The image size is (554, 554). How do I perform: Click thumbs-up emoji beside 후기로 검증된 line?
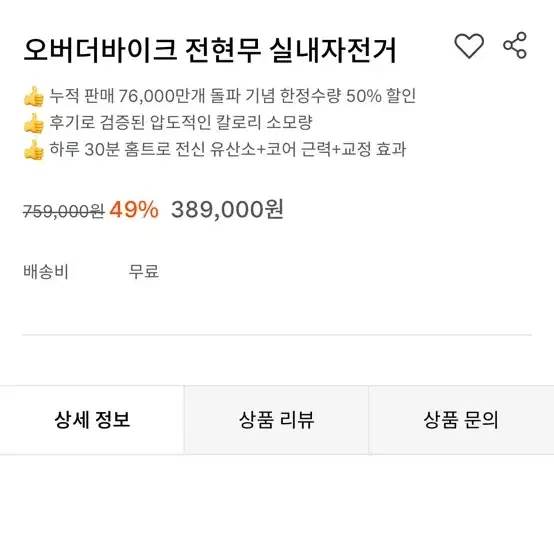click(x=34, y=123)
